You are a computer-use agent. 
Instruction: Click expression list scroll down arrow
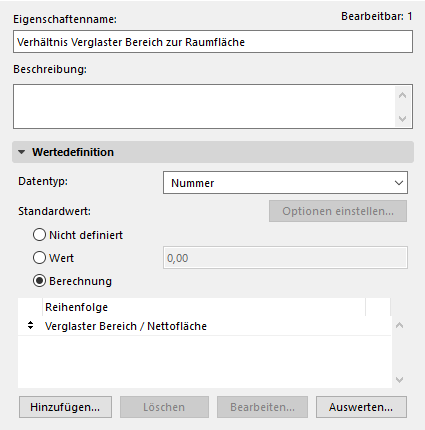pyautogui.click(x=399, y=379)
